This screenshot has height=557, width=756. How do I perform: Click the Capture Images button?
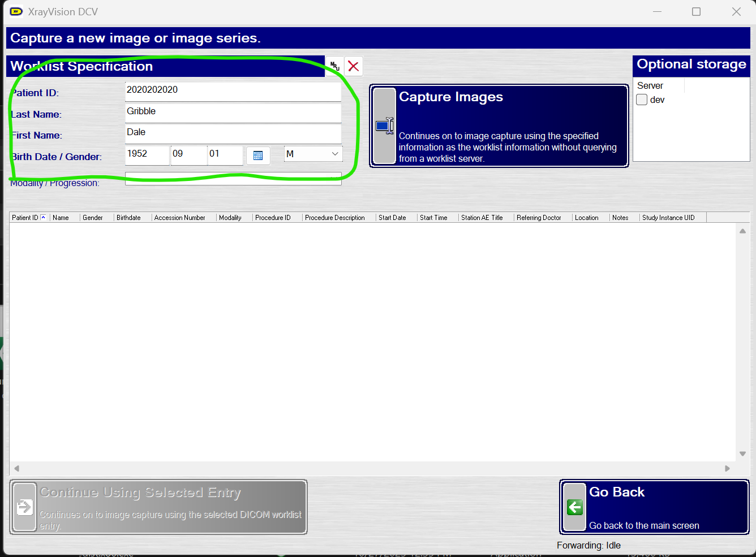[x=499, y=126]
